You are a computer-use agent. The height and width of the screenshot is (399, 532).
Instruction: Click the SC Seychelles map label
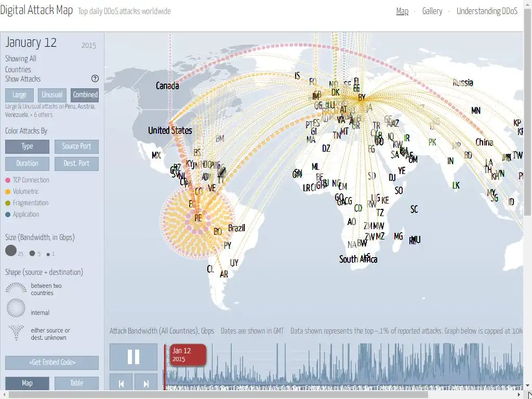[x=414, y=209]
